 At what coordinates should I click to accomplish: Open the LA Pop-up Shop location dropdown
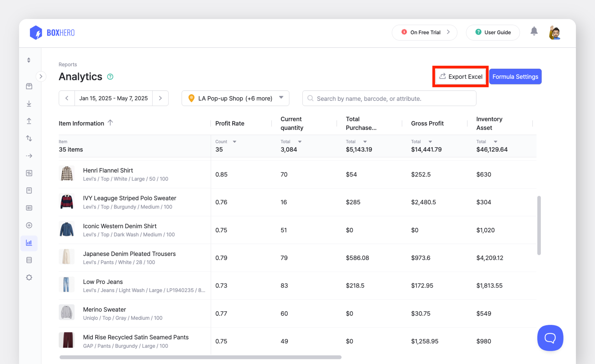(x=235, y=98)
